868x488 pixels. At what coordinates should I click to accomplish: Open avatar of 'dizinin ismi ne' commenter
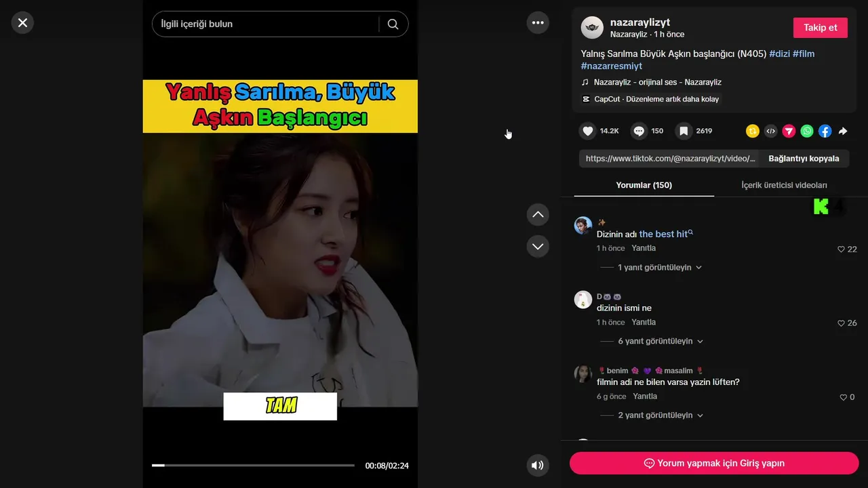583,300
